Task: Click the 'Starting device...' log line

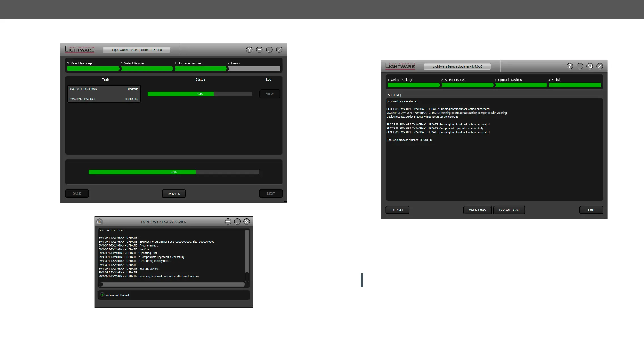Action: [129, 269]
